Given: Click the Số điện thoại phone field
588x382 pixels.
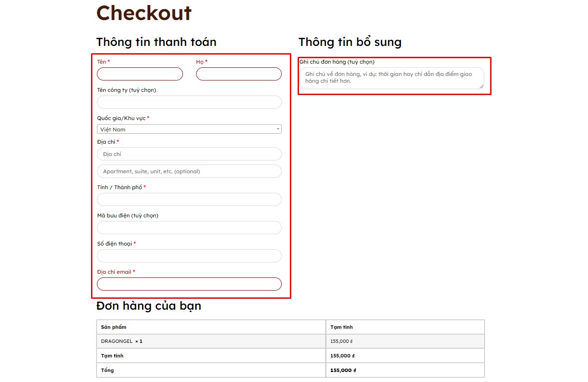Looking at the screenshot, I should pos(189,256).
